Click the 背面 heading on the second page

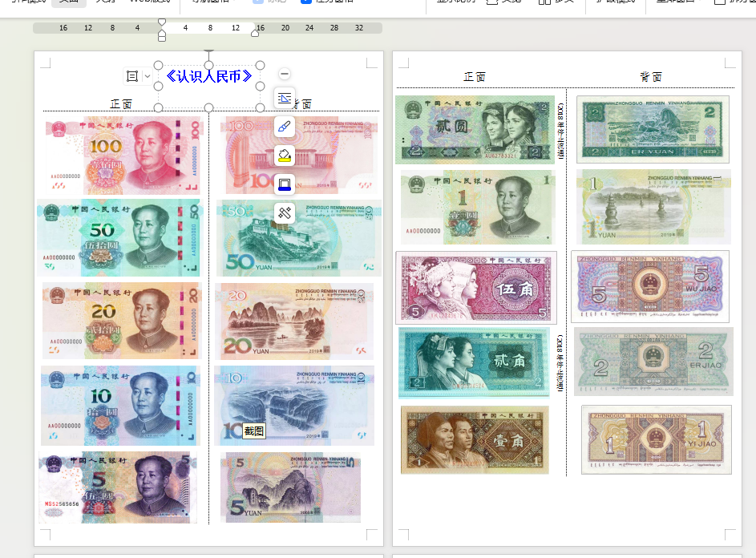coord(651,77)
